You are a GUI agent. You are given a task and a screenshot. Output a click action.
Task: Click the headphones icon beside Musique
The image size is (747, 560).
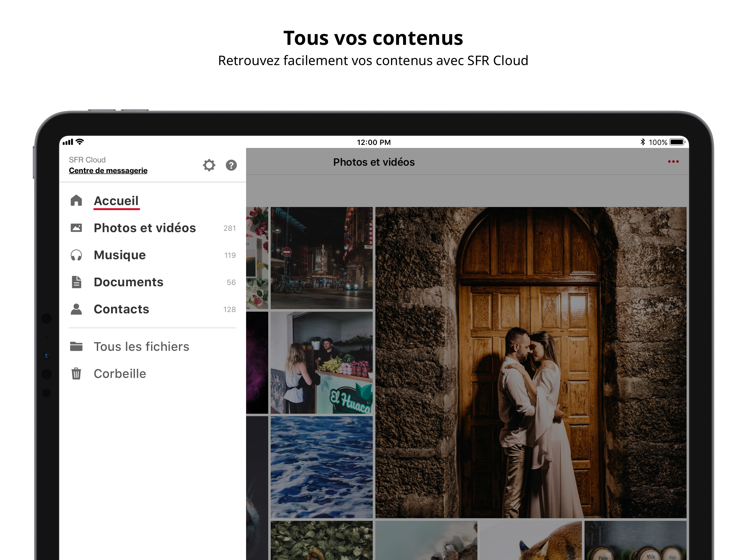(76, 255)
